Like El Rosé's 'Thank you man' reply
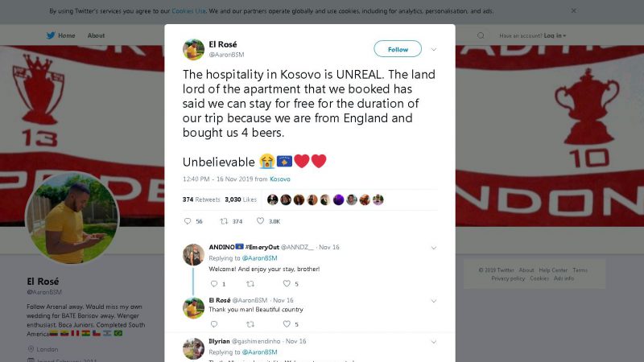644x362 pixels. click(287, 324)
